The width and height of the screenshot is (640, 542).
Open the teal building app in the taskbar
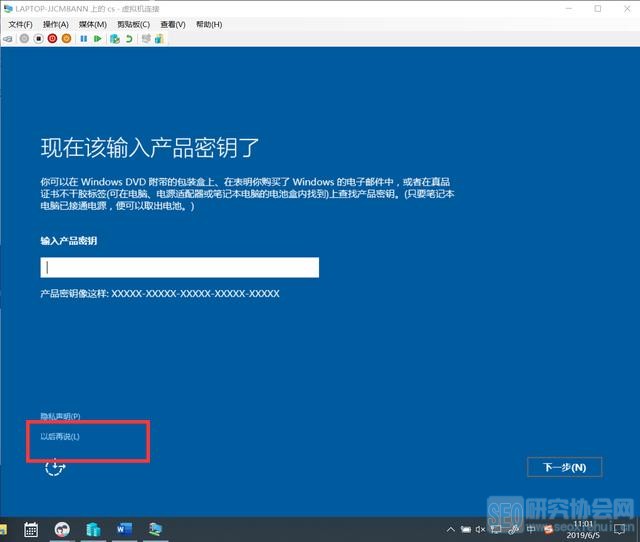[93, 530]
